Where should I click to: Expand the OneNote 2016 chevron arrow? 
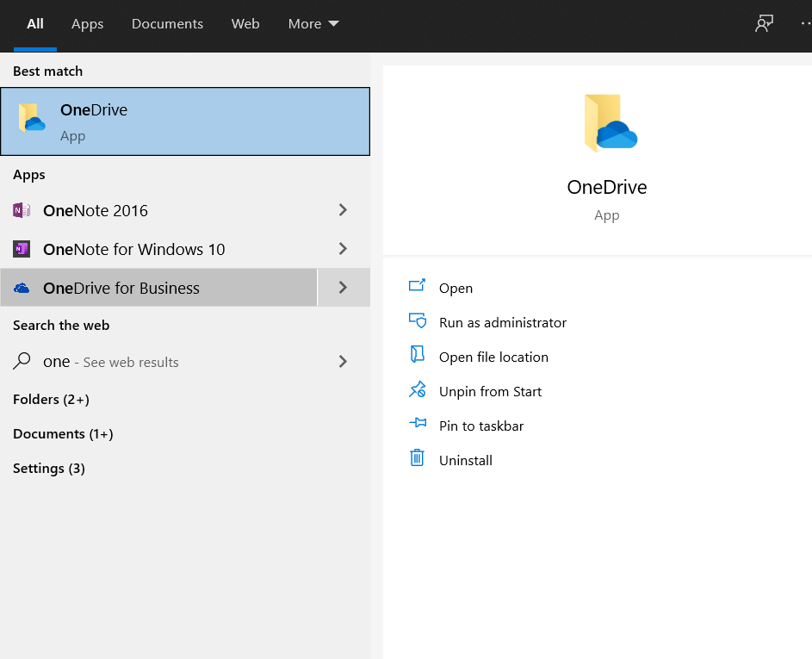tap(343, 210)
